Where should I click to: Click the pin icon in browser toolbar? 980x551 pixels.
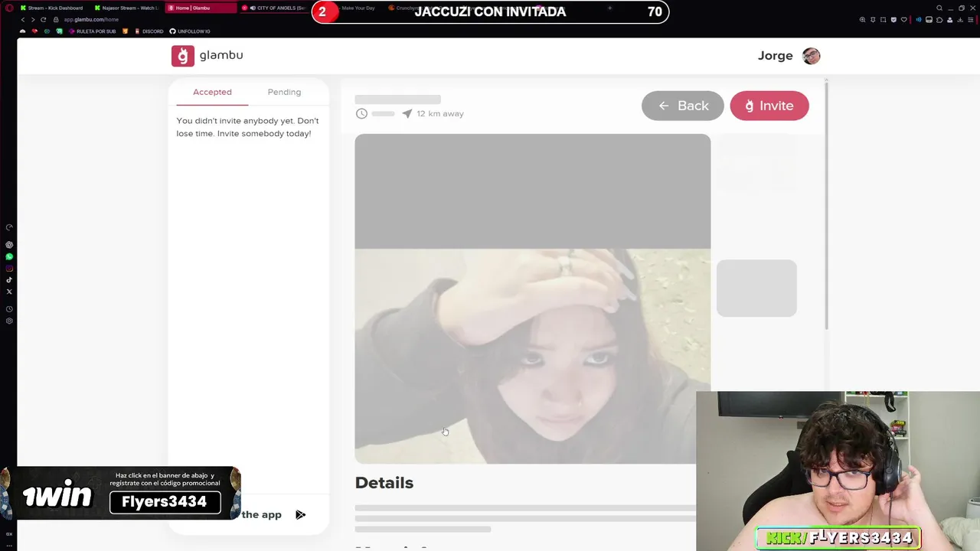tap(873, 20)
